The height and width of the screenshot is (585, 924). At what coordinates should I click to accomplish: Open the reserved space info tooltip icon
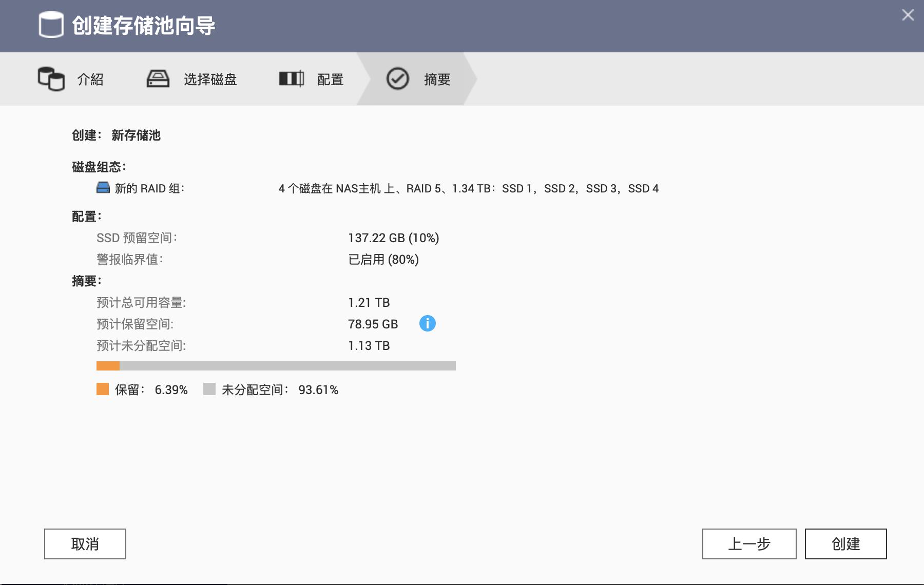[428, 323]
